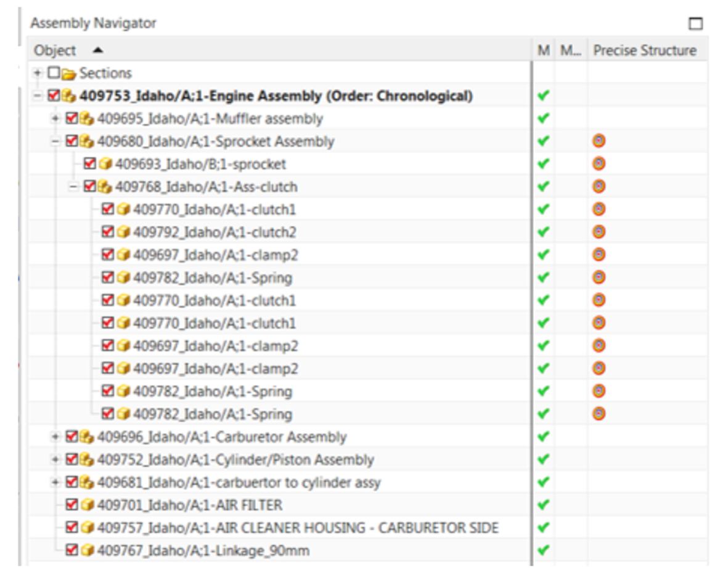Click the Carburetor Assembly node icon
The height and width of the screenshot is (582, 728).
86,437
